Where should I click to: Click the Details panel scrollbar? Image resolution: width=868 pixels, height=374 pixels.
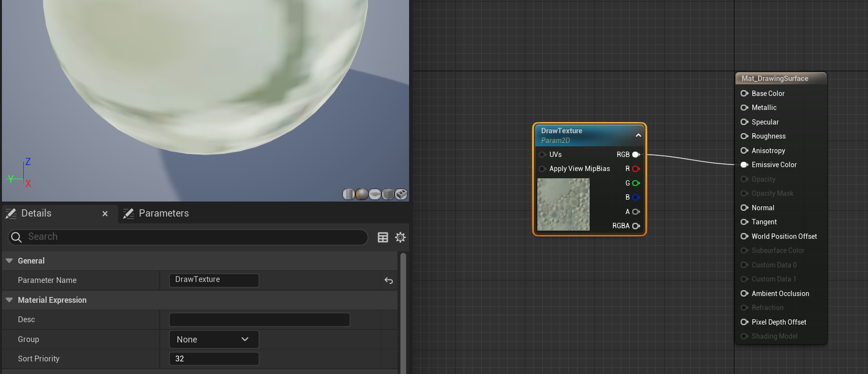click(x=403, y=312)
